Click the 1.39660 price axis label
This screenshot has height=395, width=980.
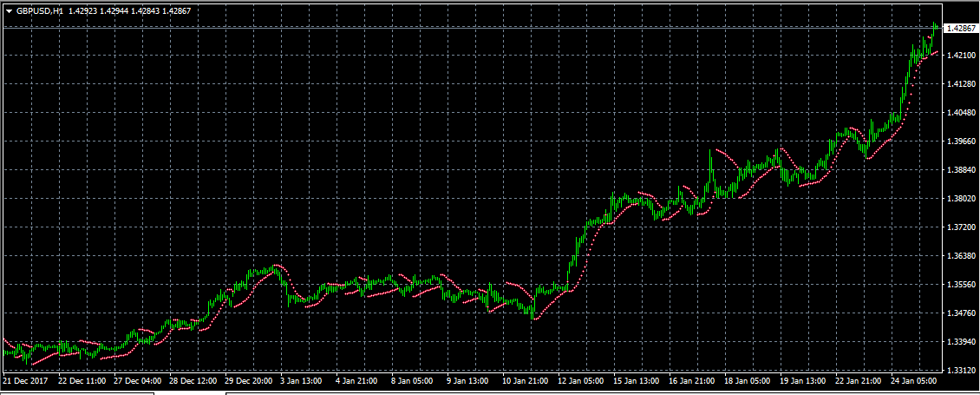pyautogui.click(x=959, y=142)
